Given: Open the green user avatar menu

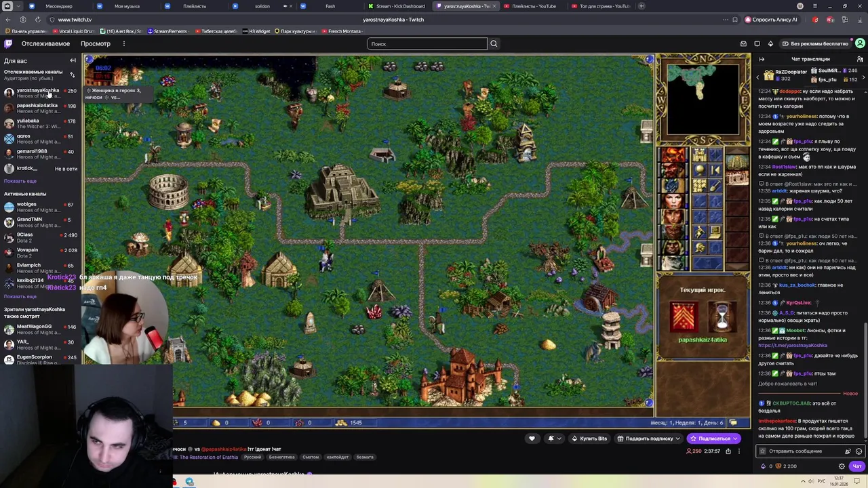Looking at the screenshot, I should pos(859,43).
